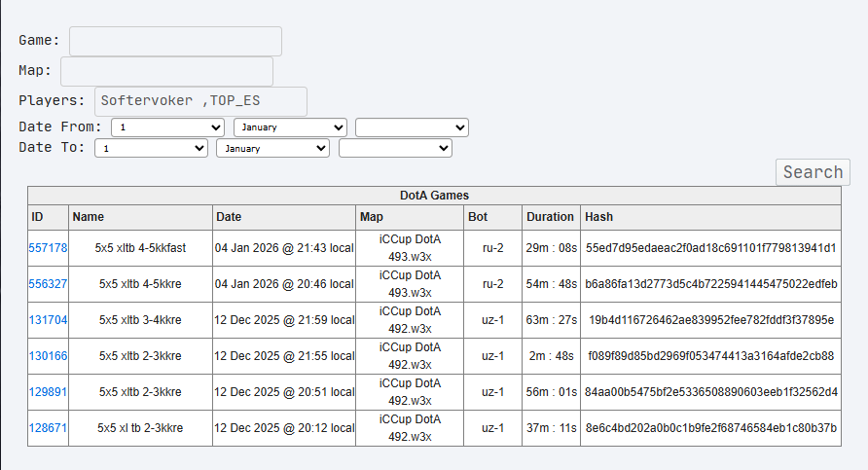Click the 129891 game link
Screen dimensions: 868x470
tap(48, 392)
